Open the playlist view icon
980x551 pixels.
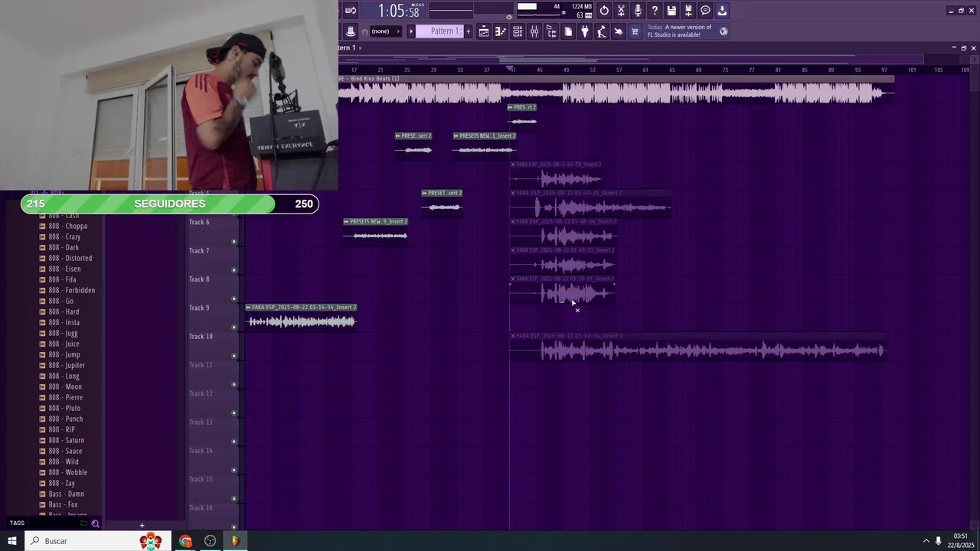tap(484, 31)
